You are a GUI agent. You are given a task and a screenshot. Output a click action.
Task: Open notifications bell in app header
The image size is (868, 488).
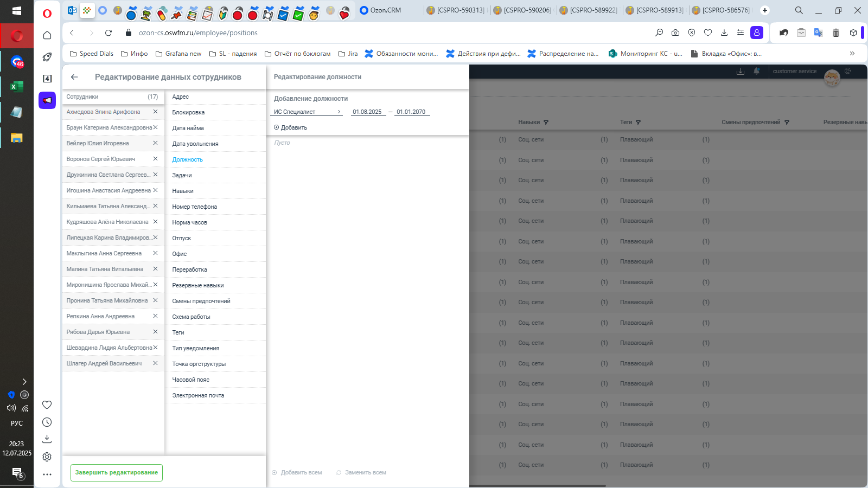[x=757, y=71]
